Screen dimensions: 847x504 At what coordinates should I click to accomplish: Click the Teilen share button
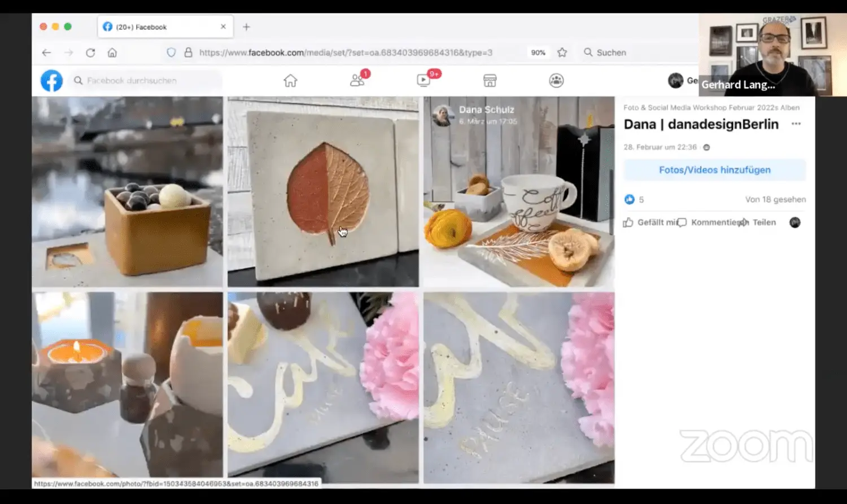coord(759,222)
